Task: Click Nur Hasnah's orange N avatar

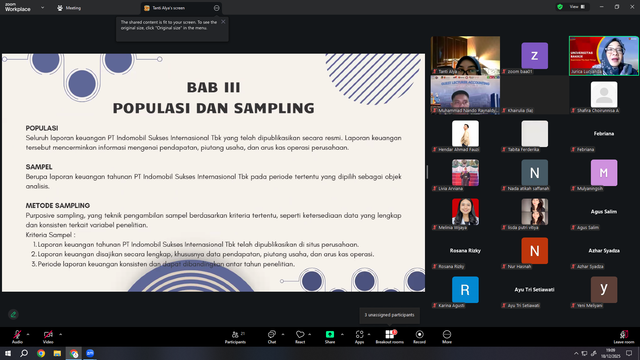Action: (x=535, y=251)
